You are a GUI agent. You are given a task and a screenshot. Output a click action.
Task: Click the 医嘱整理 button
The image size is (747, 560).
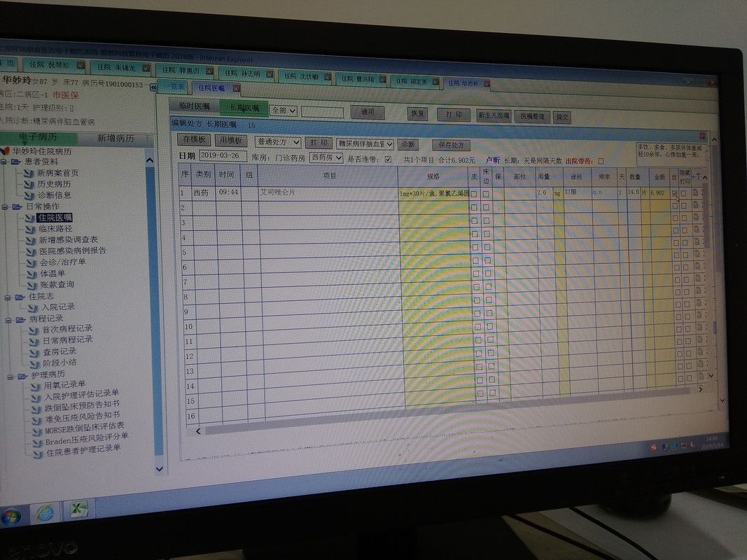pyautogui.click(x=532, y=116)
